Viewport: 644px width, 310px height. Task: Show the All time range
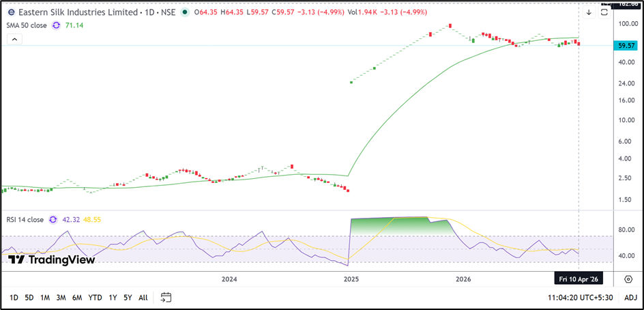(x=143, y=297)
